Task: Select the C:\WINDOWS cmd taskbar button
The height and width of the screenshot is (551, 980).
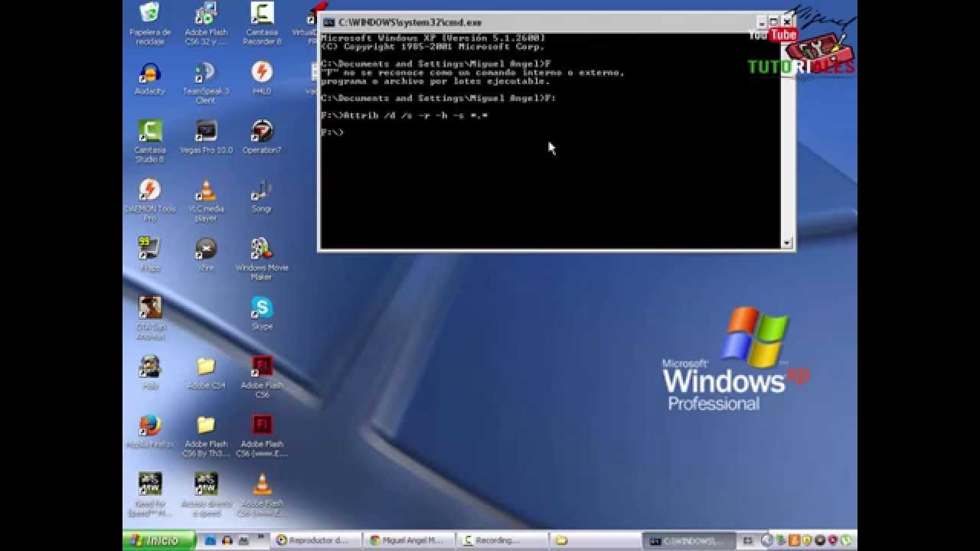Action: (x=689, y=540)
